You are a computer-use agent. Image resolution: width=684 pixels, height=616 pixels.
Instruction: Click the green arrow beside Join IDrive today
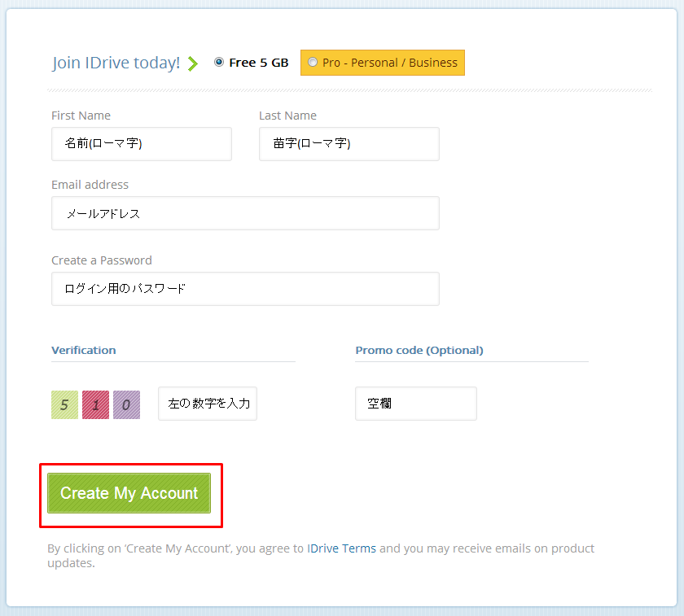coord(193,63)
